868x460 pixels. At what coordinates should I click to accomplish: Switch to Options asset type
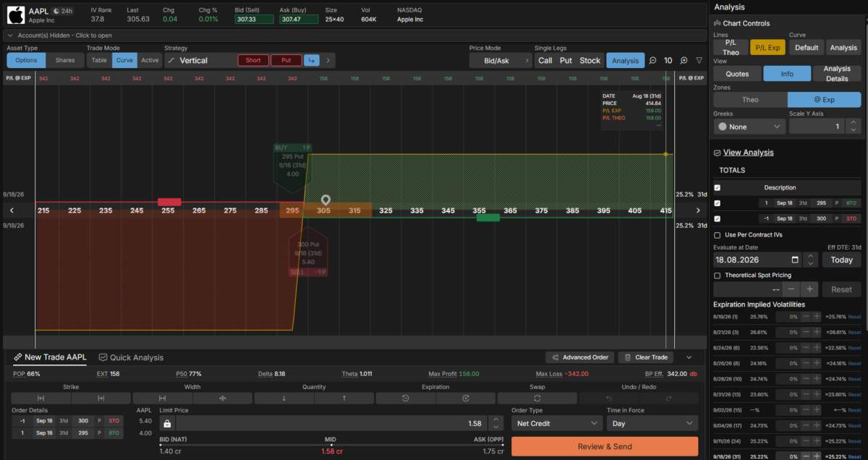pyautogui.click(x=26, y=61)
